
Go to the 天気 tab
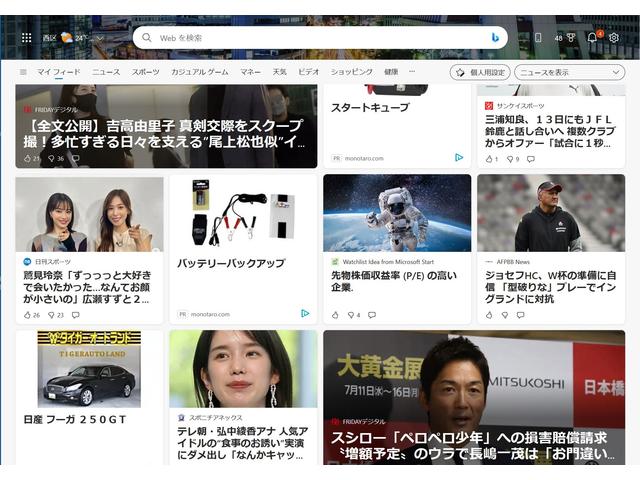point(280,72)
